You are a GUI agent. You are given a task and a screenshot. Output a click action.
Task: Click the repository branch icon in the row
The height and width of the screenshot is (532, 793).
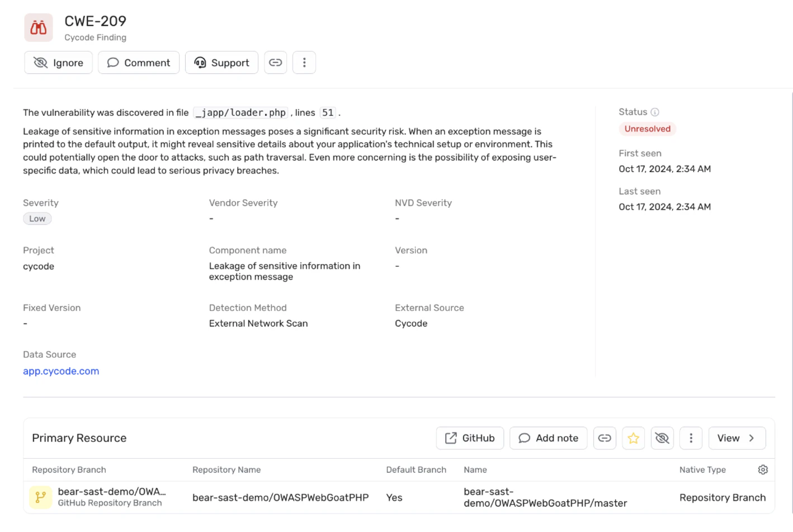(40, 497)
